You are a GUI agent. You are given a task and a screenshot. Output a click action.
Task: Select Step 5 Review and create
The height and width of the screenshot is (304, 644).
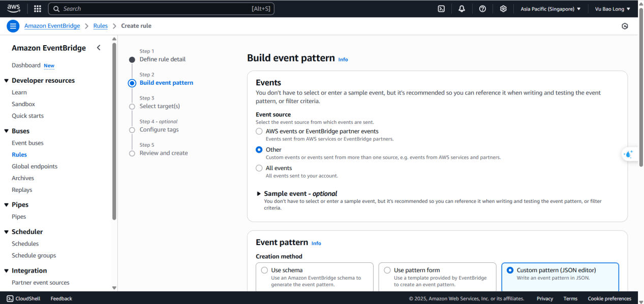click(x=164, y=153)
